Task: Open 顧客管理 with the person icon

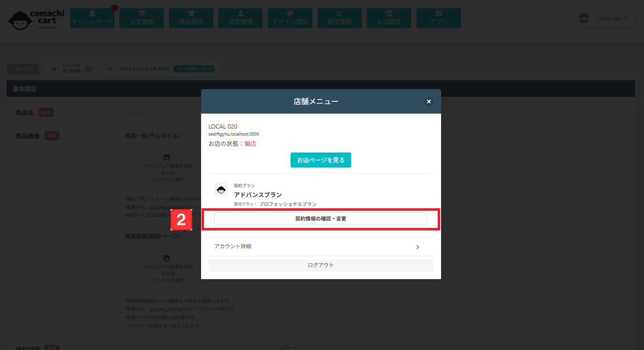Action: coord(240,18)
